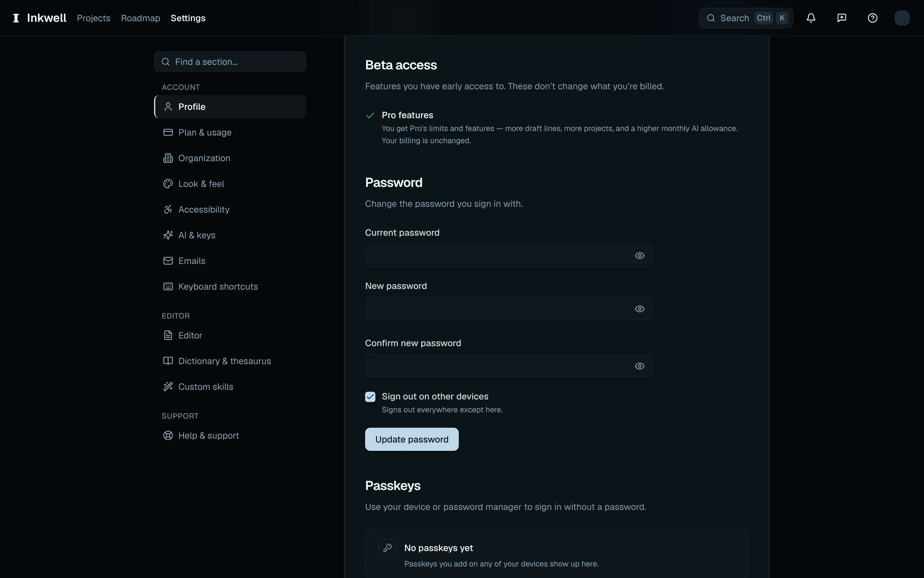
Task: Show the current password
Action: (x=639, y=256)
